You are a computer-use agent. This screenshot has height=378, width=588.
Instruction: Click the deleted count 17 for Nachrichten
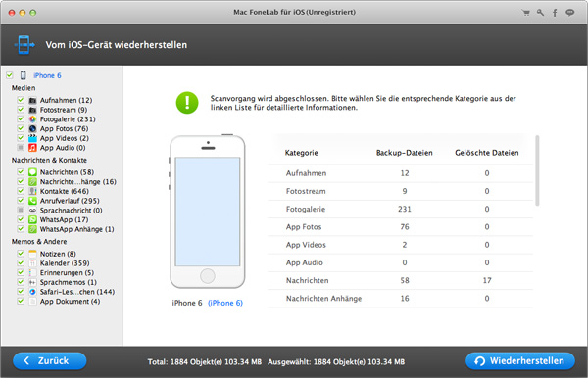tap(487, 281)
